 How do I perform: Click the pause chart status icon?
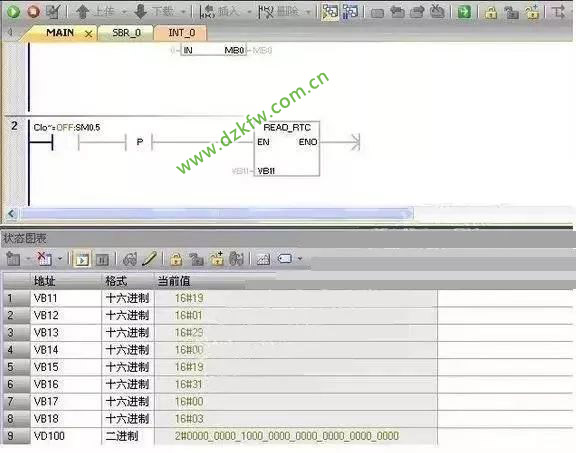[x=102, y=259]
